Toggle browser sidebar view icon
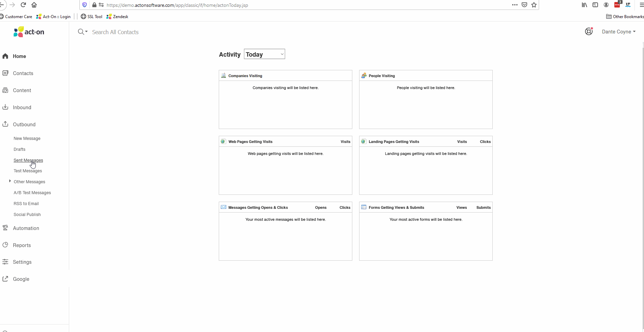644x332 pixels. (595, 5)
